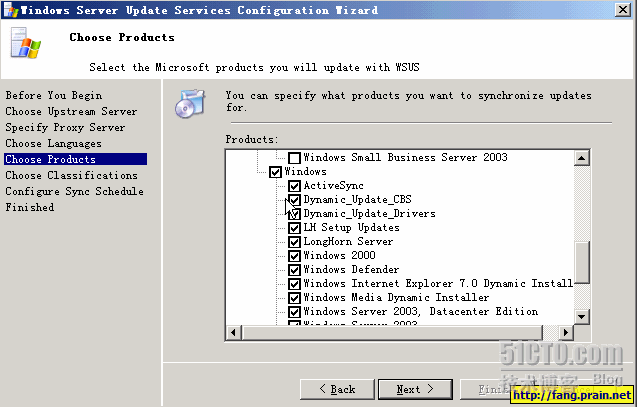Select the Choose Products step
This screenshot has width=637, height=407.
tap(76, 159)
